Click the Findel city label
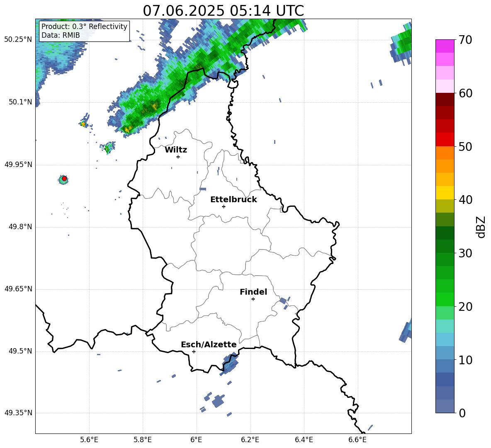The height and width of the screenshot is (448, 491). (x=253, y=292)
